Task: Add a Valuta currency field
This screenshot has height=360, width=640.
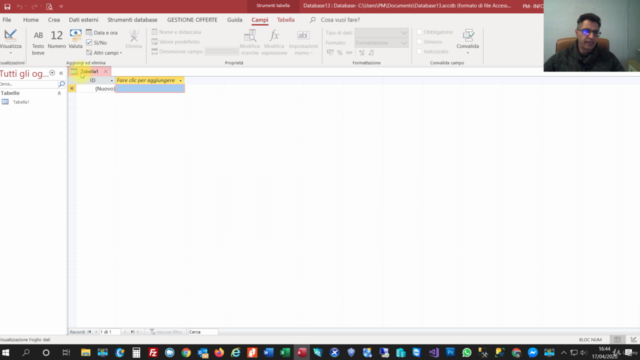Action: click(x=76, y=40)
